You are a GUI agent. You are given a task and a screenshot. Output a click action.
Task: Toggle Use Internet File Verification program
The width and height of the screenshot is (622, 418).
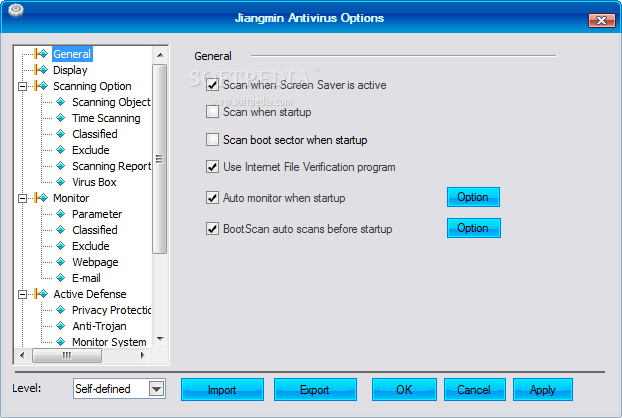click(212, 167)
